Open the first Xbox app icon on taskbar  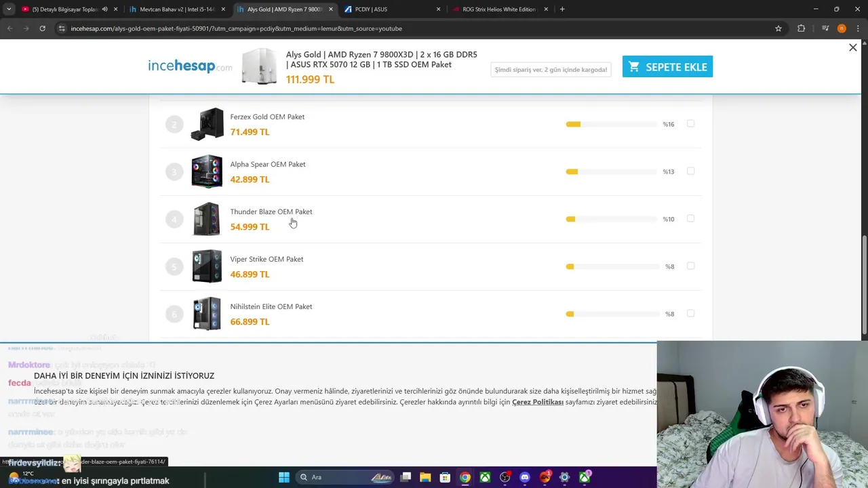pyautogui.click(x=485, y=477)
